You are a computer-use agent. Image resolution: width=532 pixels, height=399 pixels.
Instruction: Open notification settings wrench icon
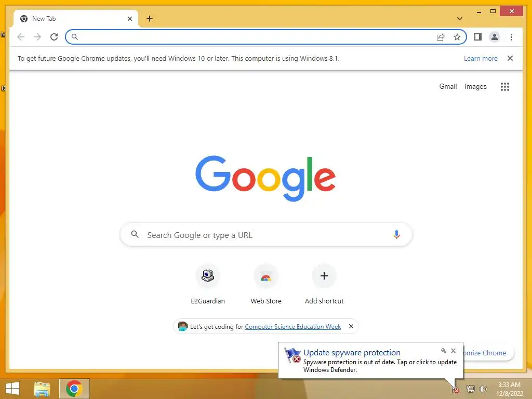444,351
